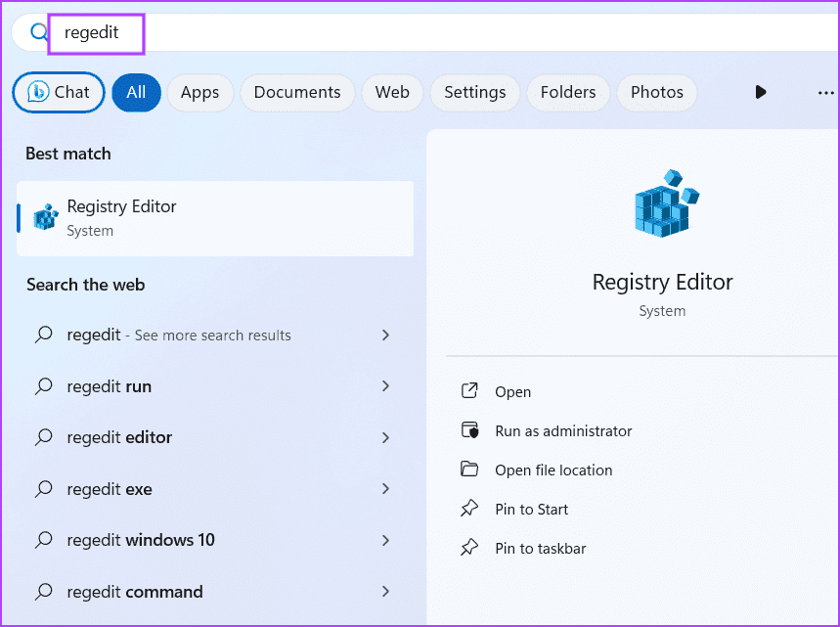Click search icon beside 'regedit command'
Viewport: 840px width, 627px height.
[43, 592]
